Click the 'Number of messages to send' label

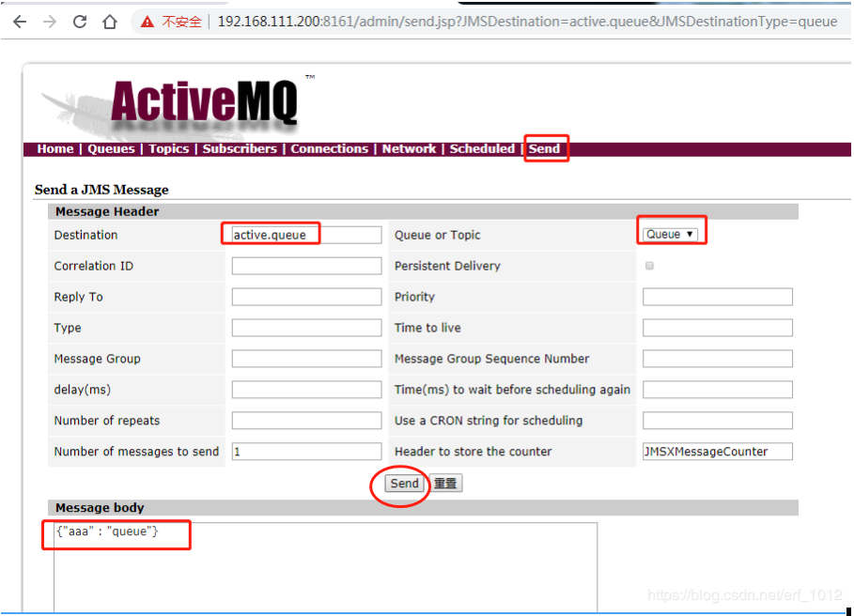[x=136, y=452]
